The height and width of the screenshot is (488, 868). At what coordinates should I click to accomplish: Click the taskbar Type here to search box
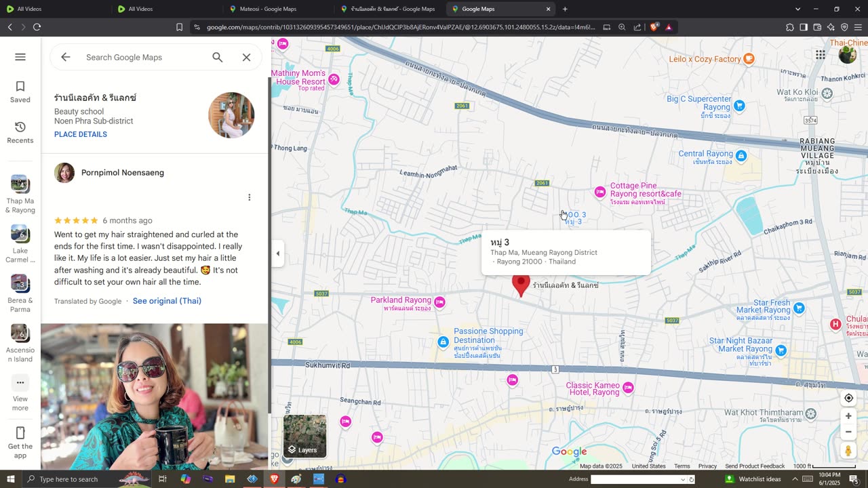(88, 479)
